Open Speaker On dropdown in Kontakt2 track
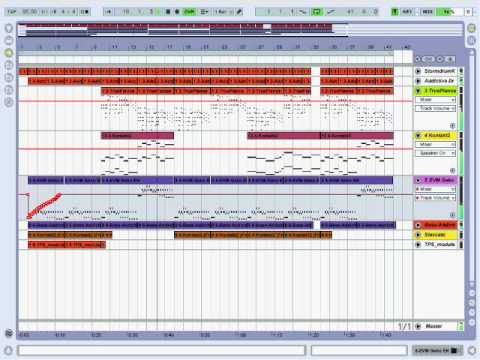Image resolution: width=480 pixels, height=360 pixels. tap(435, 153)
